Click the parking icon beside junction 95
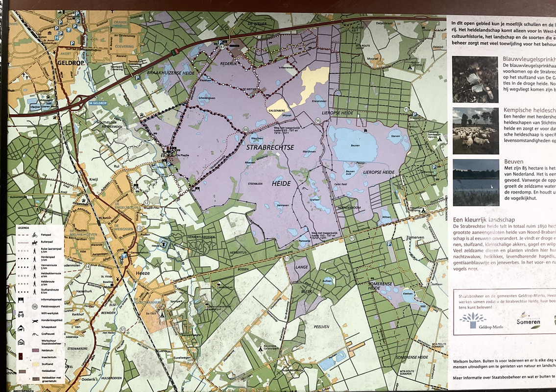556x392 pixels. coord(414,115)
